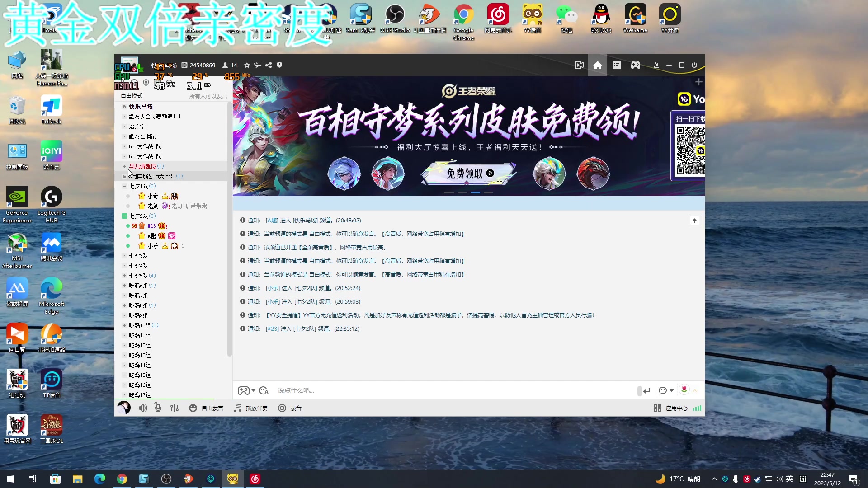The width and height of the screenshot is (868, 488).
Task: Toggle the speaker volume icon in bottom bar
Action: [143, 408]
